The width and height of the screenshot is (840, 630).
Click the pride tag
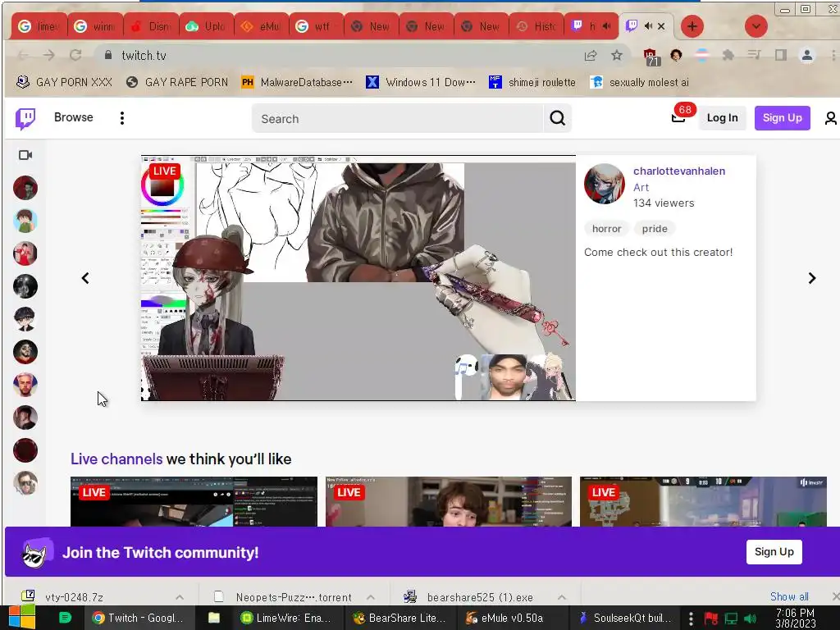(x=655, y=229)
